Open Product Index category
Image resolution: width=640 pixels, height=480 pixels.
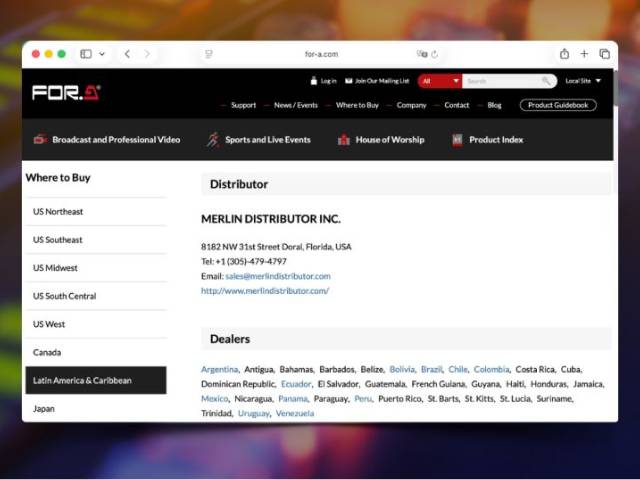pos(496,140)
